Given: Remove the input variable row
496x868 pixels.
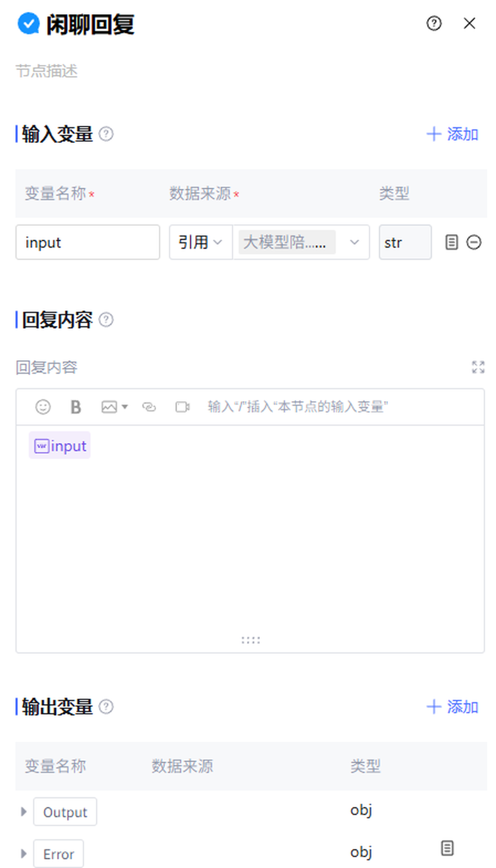Looking at the screenshot, I should [x=473, y=242].
